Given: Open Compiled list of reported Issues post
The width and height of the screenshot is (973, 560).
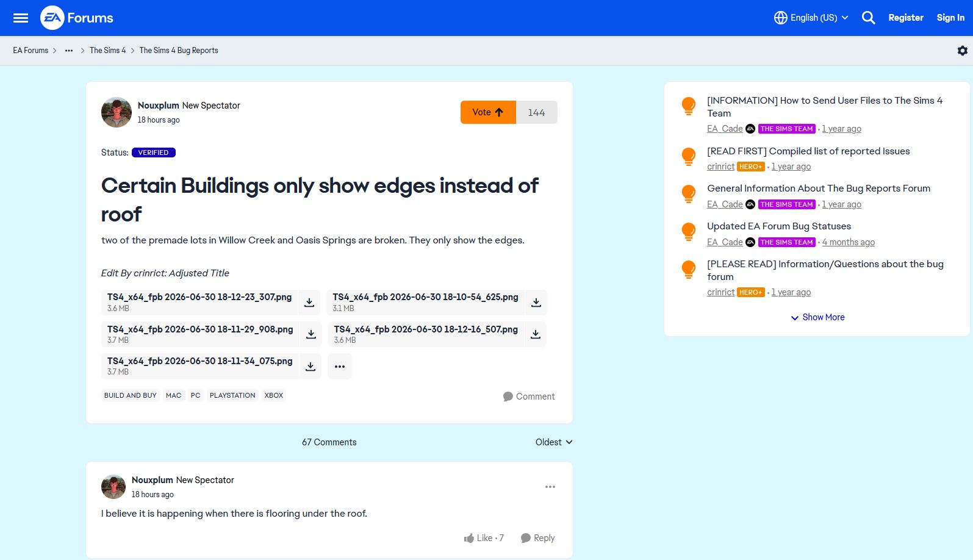Looking at the screenshot, I should click(808, 151).
